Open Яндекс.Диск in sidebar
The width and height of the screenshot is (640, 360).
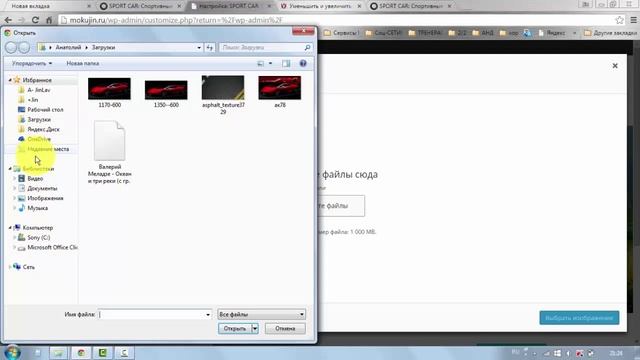(43, 129)
